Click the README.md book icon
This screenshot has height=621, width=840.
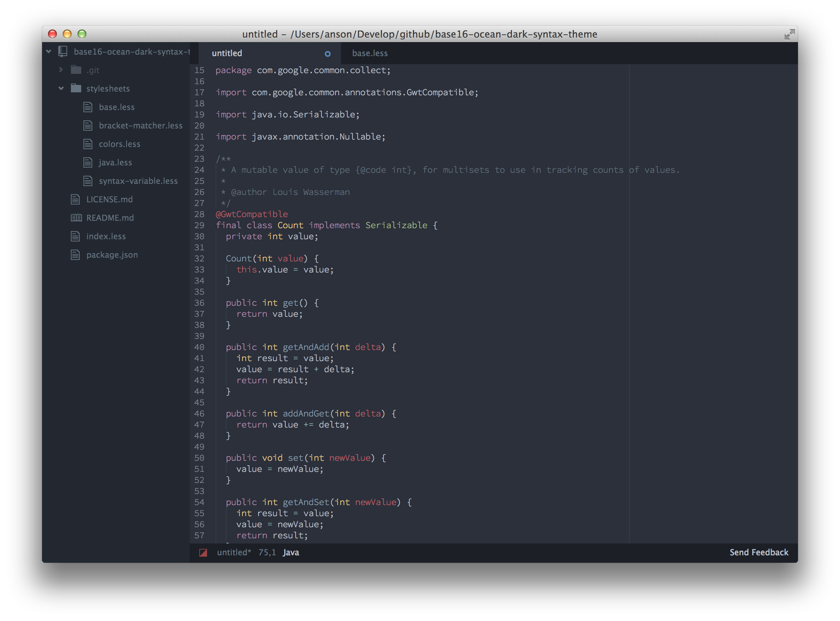click(76, 218)
